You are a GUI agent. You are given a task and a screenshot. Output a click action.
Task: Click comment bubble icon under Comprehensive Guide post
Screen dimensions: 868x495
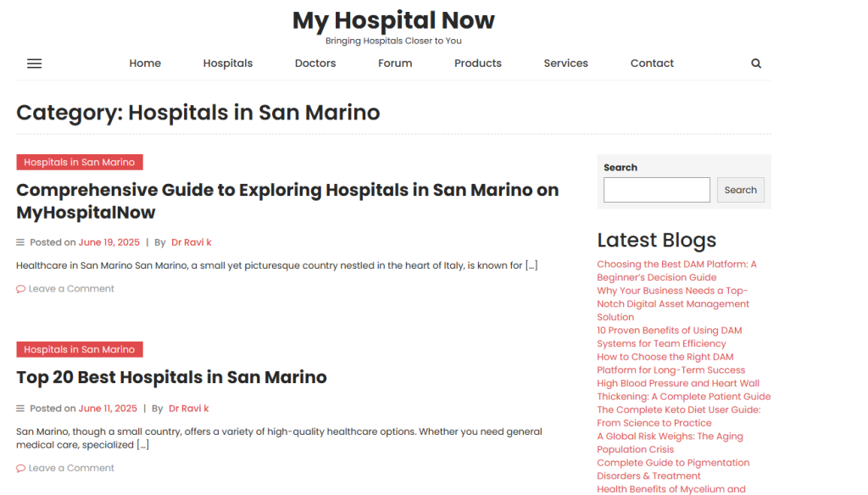[x=20, y=289]
